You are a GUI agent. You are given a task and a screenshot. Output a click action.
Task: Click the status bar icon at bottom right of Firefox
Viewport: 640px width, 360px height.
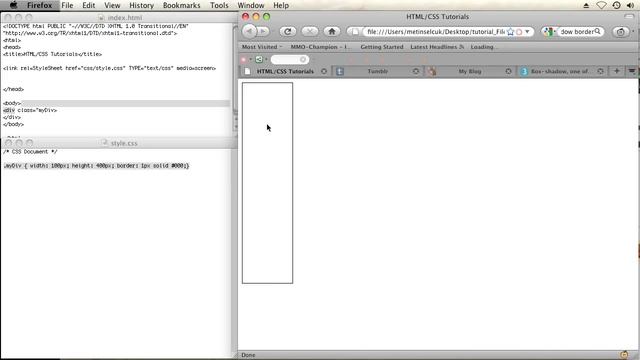624,355
